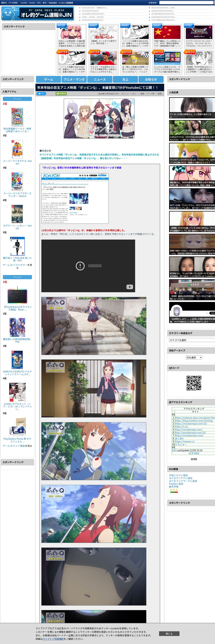Click はてなブックマークに追加 link
Viewport: 215px width, 644px height.
click(x=183, y=481)
